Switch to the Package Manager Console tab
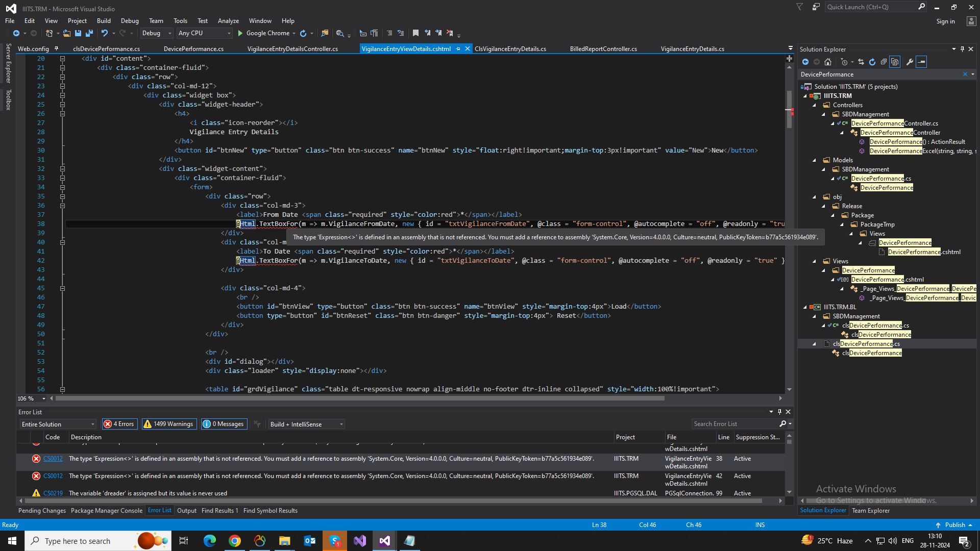 (106, 511)
